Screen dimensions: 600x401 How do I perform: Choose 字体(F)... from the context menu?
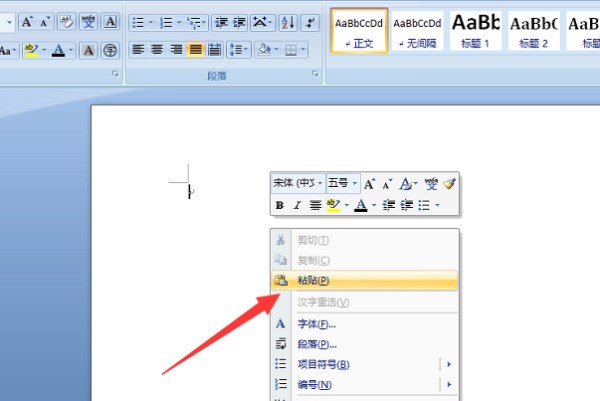tap(364, 324)
